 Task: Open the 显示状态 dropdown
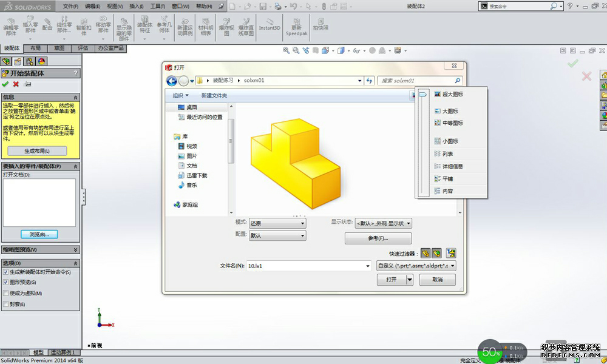[x=383, y=223]
